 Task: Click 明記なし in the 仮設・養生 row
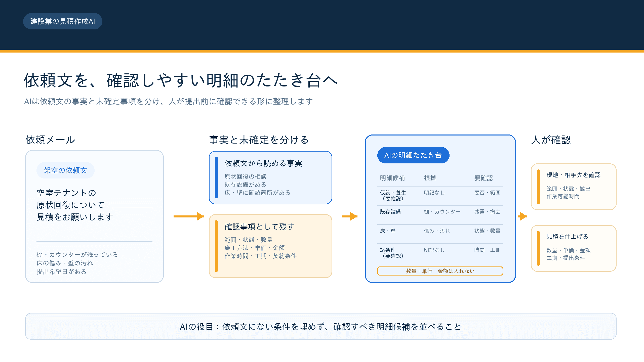click(434, 193)
